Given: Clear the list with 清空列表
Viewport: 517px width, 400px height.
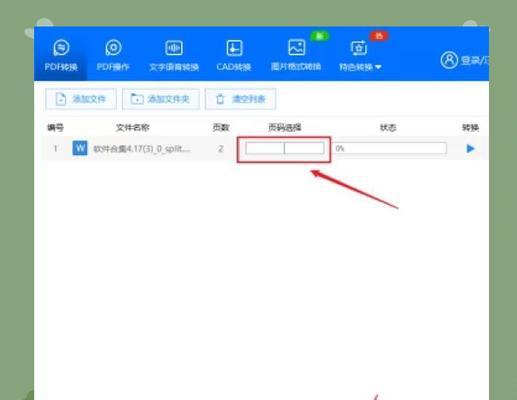Looking at the screenshot, I should [x=240, y=99].
